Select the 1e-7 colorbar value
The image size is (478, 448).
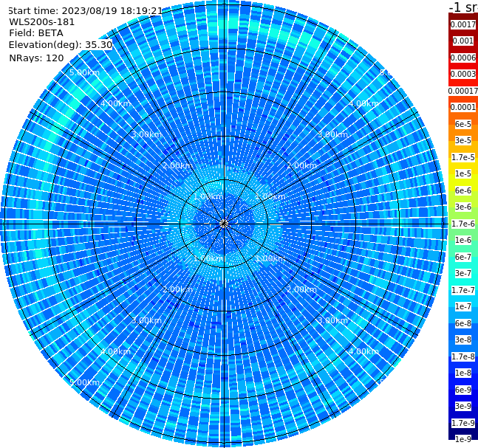[x=463, y=306]
